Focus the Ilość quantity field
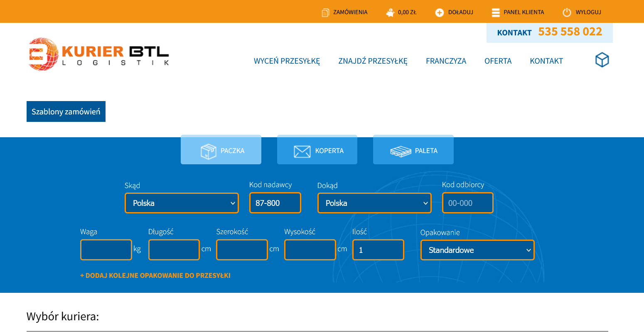Screen dimensions: 644x334 click(378, 250)
